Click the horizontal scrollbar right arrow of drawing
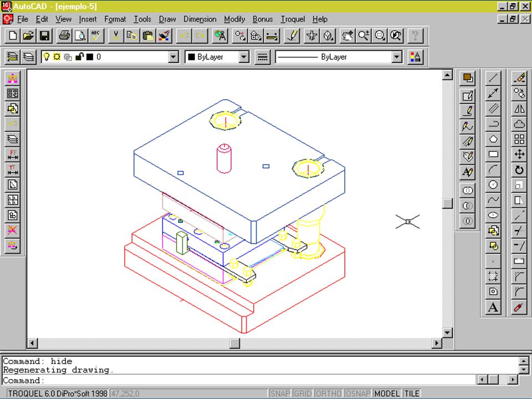532x399 pixels. tap(437, 343)
